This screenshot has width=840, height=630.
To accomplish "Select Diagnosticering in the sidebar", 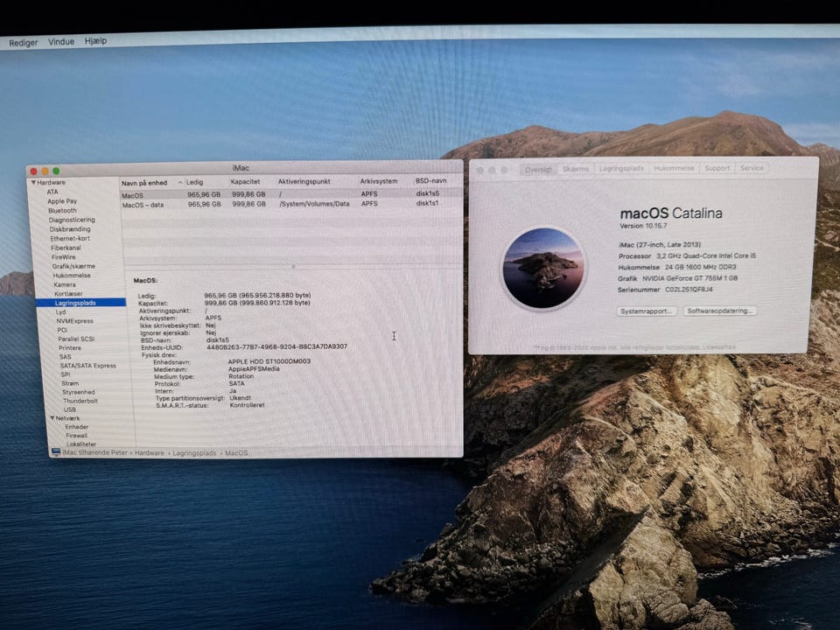I will coord(72,220).
